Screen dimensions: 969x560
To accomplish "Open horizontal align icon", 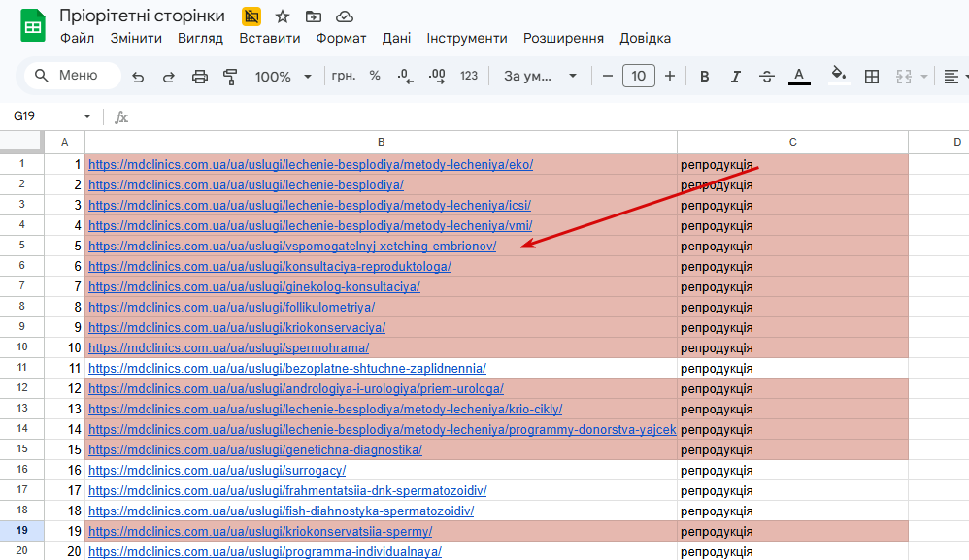I will coord(952,77).
